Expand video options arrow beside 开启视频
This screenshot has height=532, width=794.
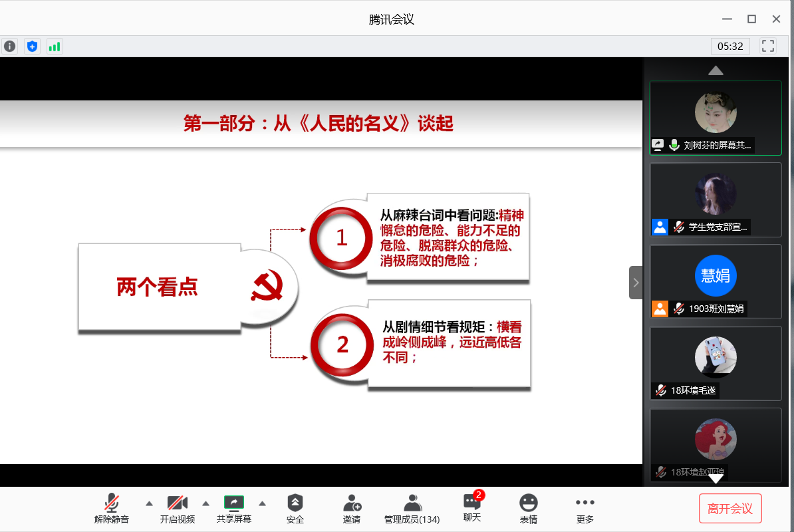pyautogui.click(x=206, y=503)
